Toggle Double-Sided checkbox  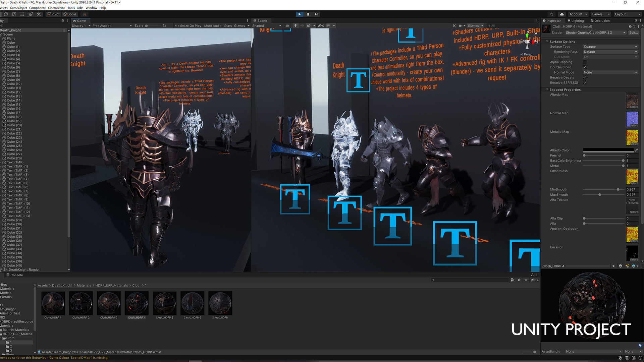click(x=585, y=67)
